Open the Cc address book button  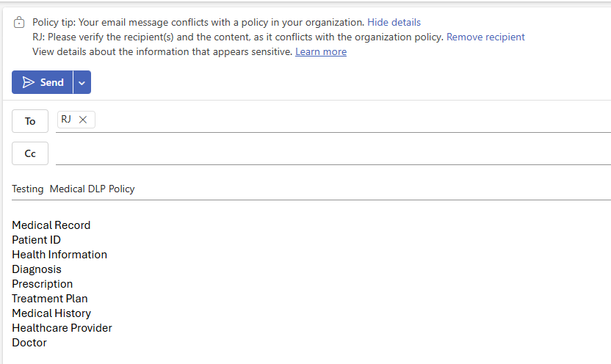[x=30, y=153]
